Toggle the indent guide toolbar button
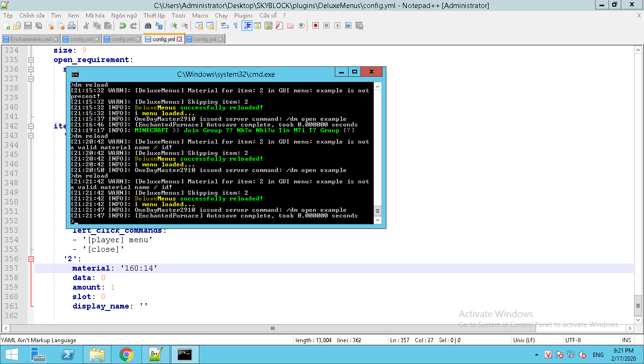Image resolution: width=644 pixels, height=364 pixels. (247, 26)
